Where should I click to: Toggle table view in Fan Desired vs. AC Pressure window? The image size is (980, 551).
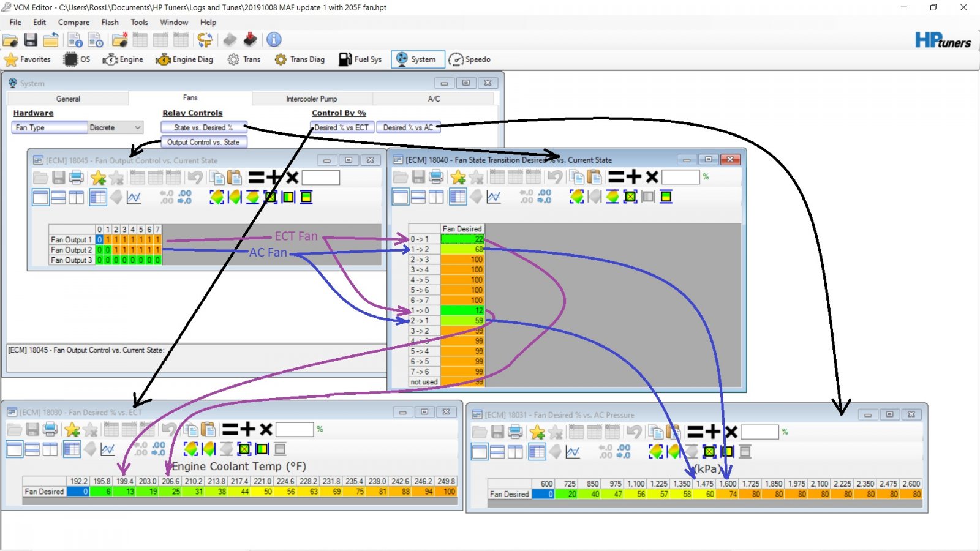[537, 452]
